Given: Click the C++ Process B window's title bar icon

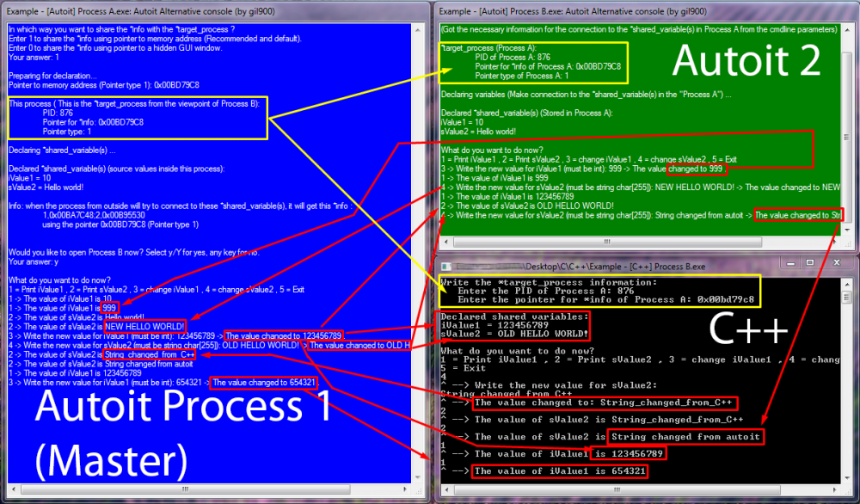Looking at the screenshot, I should 446,267.
